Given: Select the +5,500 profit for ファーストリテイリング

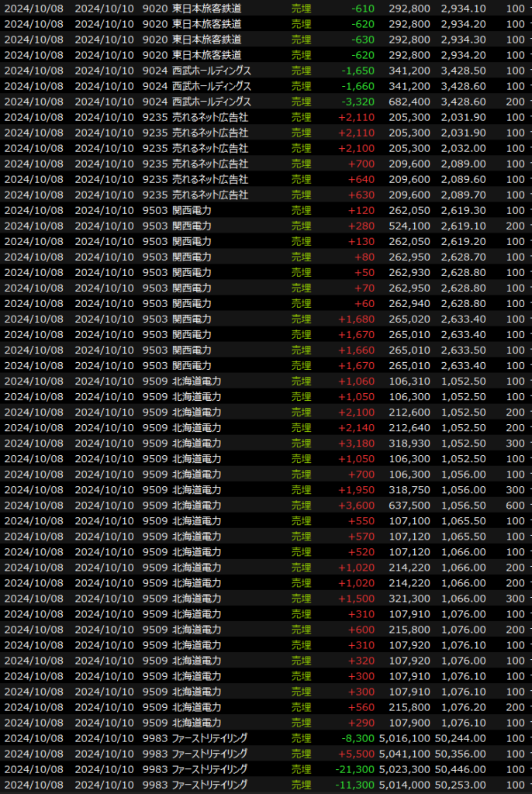Looking at the screenshot, I should pyautogui.click(x=358, y=753).
